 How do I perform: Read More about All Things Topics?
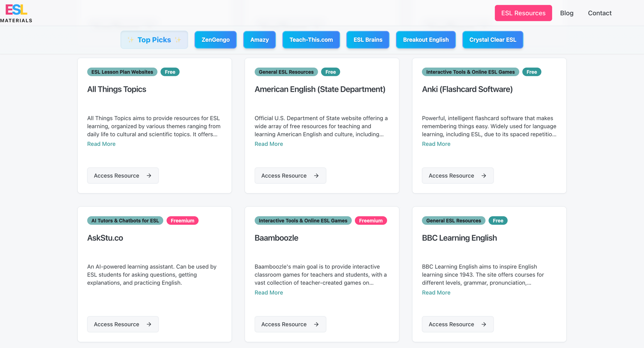tap(101, 144)
